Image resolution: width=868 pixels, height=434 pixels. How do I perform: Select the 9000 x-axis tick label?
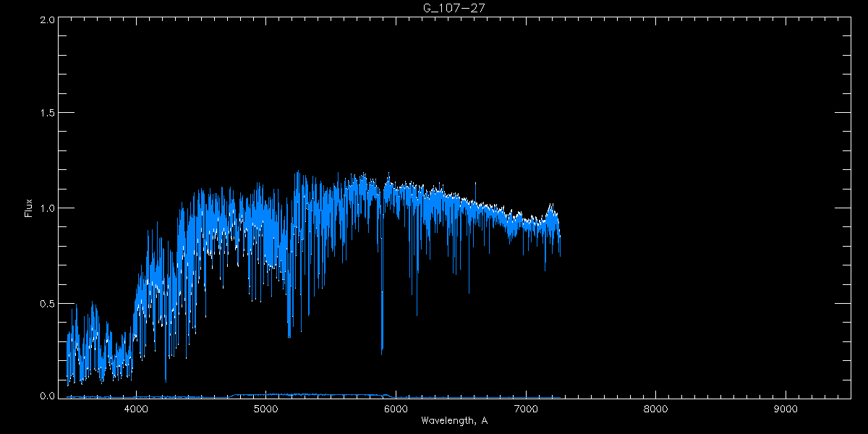pyautogui.click(x=786, y=409)
